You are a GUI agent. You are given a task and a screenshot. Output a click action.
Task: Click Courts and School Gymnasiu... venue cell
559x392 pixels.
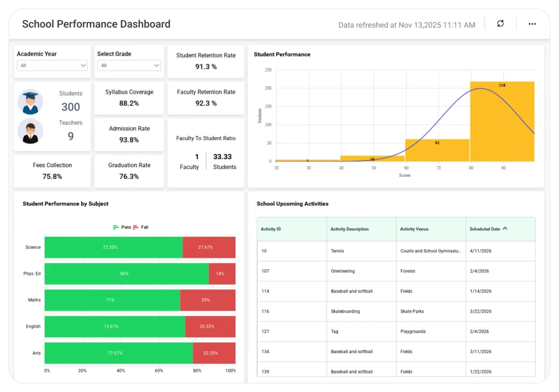tap(431, 251)
